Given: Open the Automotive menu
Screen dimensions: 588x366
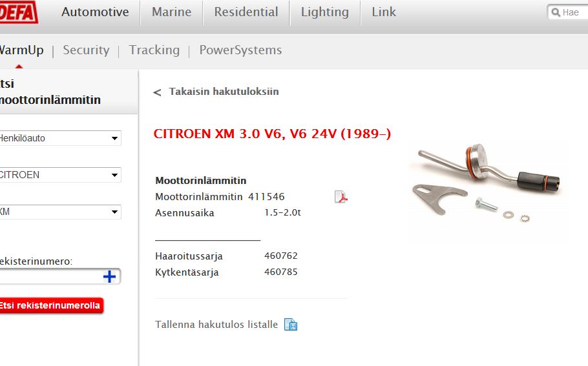Looking at the screenshot, I should [x=95, y=12].
